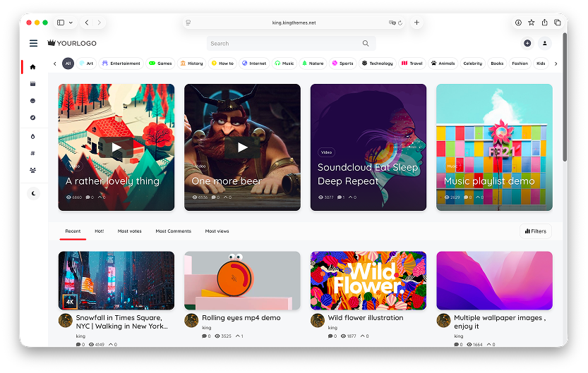
Task: Open the compass explore icon in sidebar
Action: 33,118
